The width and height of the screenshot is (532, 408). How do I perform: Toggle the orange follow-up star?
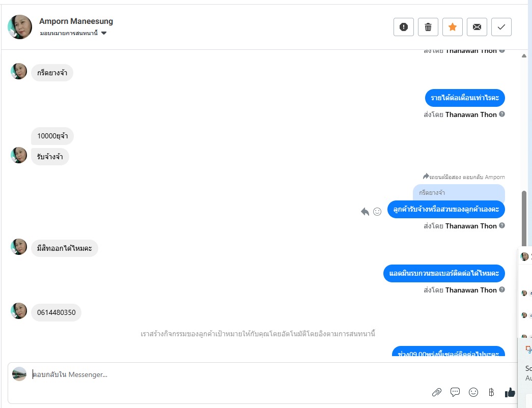pos(453,27)
